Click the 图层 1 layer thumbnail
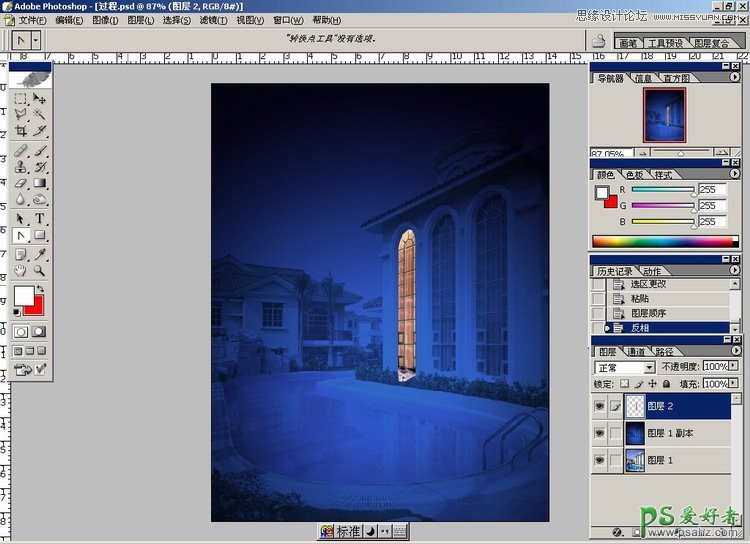750x544 pixels. (634, 460)
